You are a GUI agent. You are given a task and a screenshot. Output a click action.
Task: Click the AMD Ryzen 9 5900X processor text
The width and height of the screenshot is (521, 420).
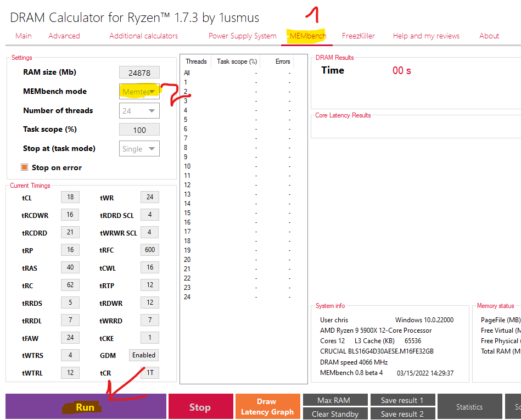(376, 331)
